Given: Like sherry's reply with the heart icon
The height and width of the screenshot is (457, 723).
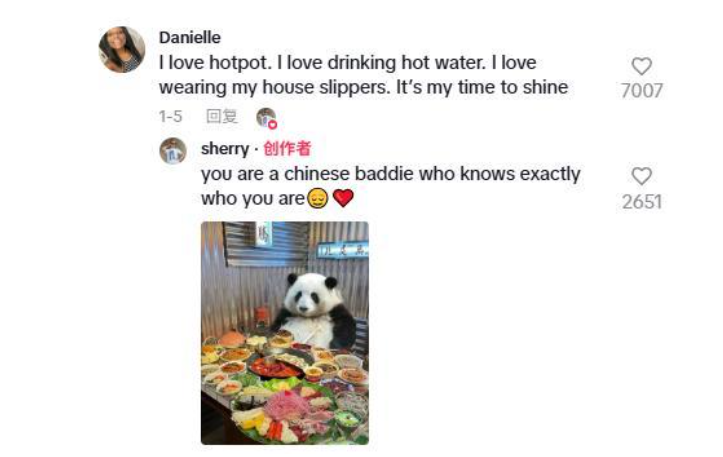Looking at the screenshot, I should pyautogui.click(x=641, y=176).
